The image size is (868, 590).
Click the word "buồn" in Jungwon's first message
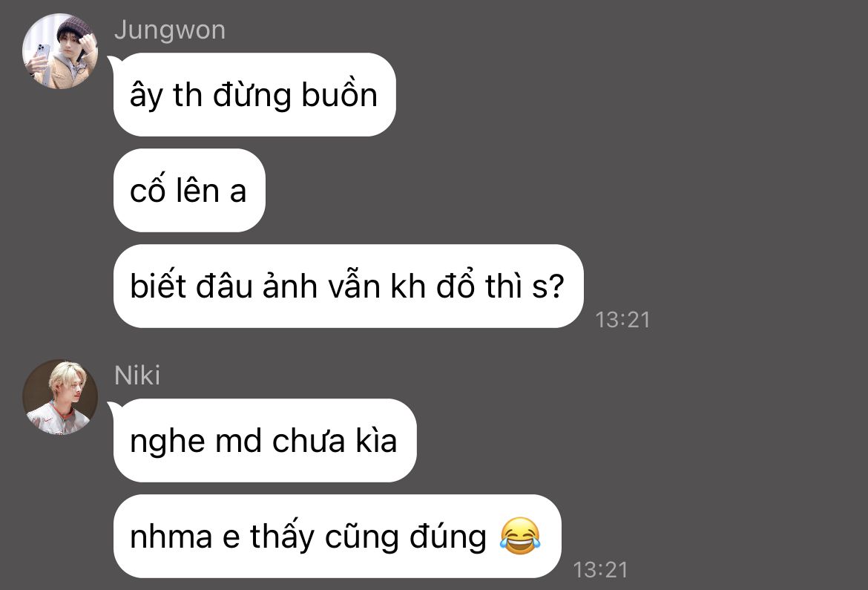(x=339, y=94)
